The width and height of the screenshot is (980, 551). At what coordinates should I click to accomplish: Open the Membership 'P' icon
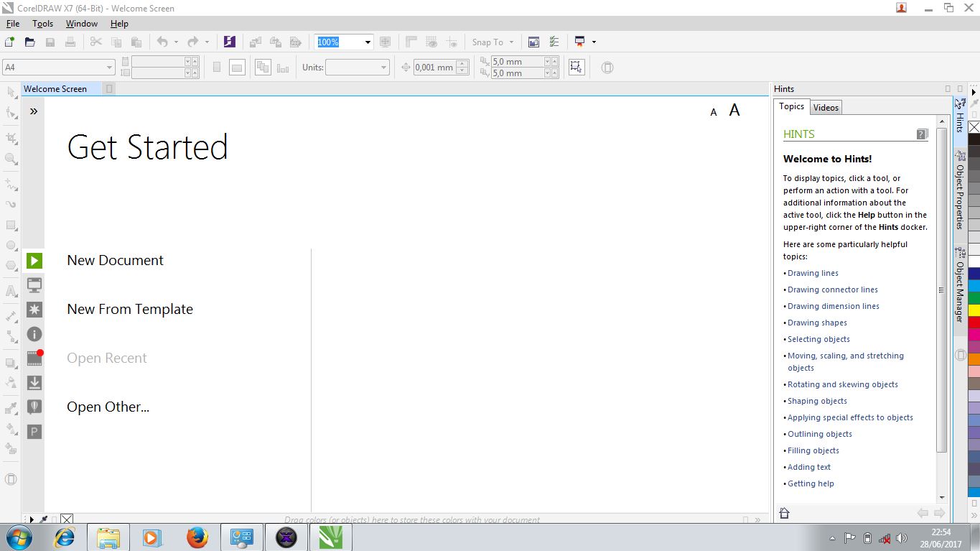click(x=34, y=432)
